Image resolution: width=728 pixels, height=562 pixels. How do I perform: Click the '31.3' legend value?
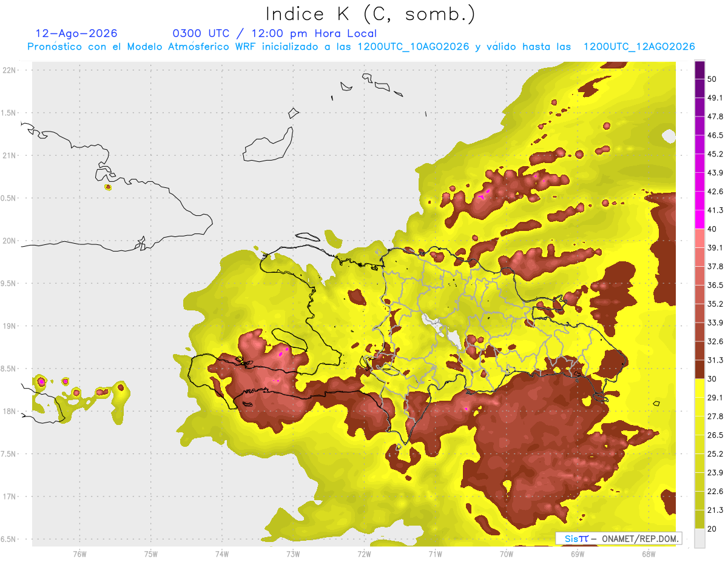pos(716,360)
